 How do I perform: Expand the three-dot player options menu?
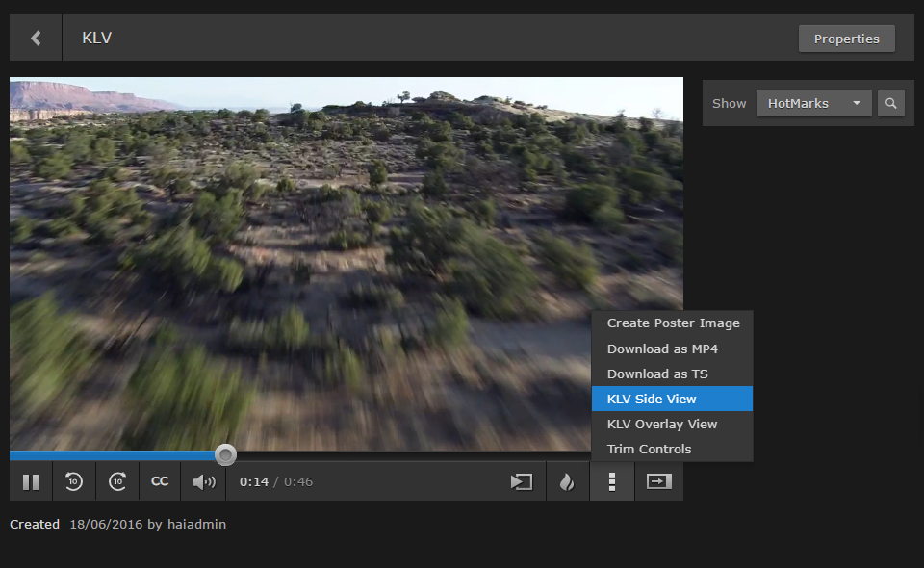(x=612, y=481)
